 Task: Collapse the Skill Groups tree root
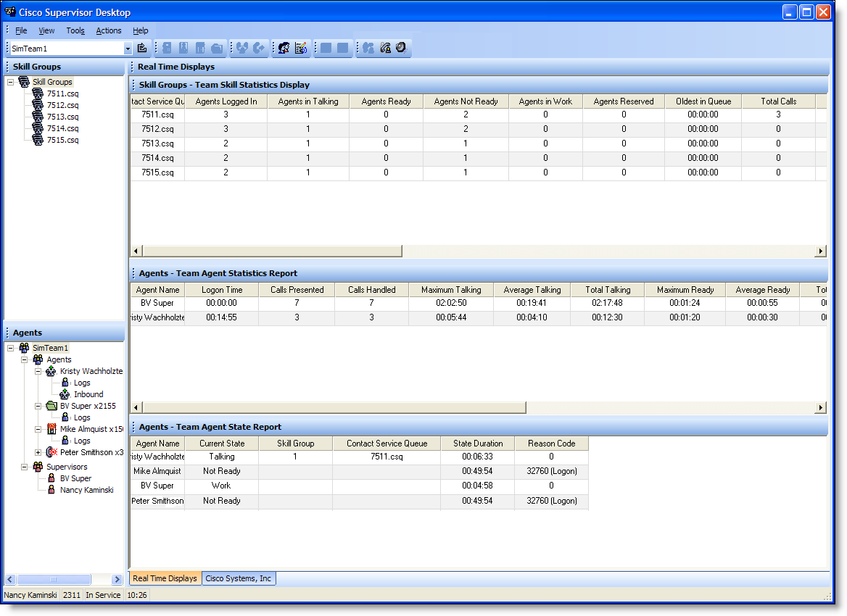(x=10, y=82)
